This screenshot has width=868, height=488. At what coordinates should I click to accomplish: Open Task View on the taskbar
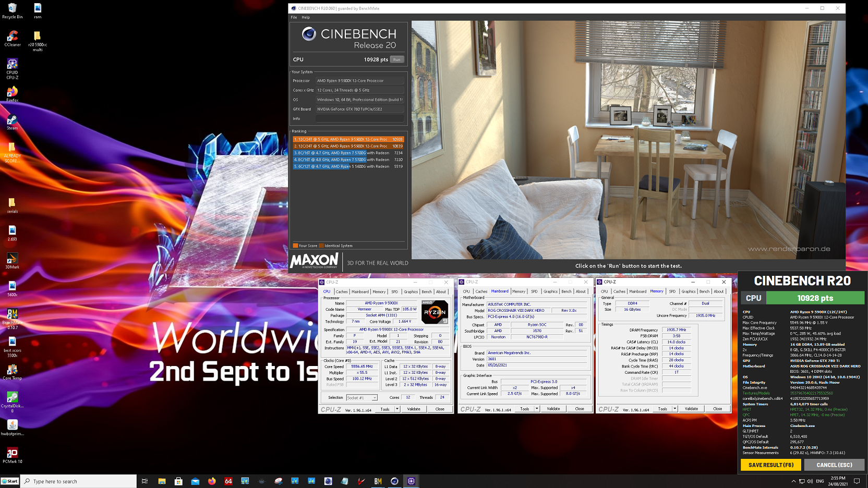[145, 481]
